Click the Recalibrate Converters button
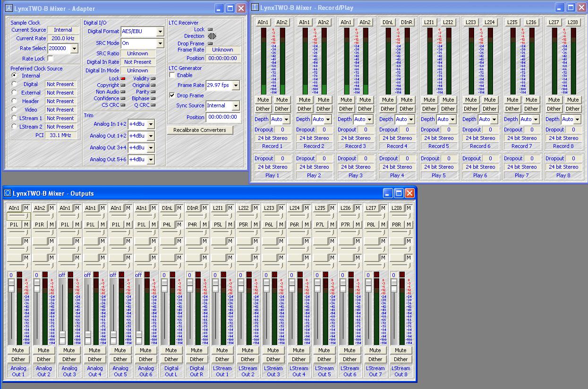The width and height of the screenshot is (588, 389). [200, 130]
